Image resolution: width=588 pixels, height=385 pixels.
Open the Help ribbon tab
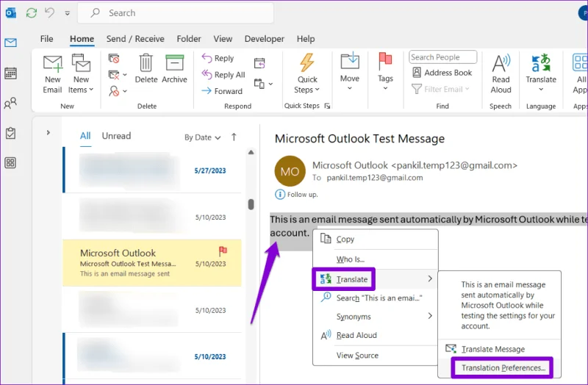(306, 39)
